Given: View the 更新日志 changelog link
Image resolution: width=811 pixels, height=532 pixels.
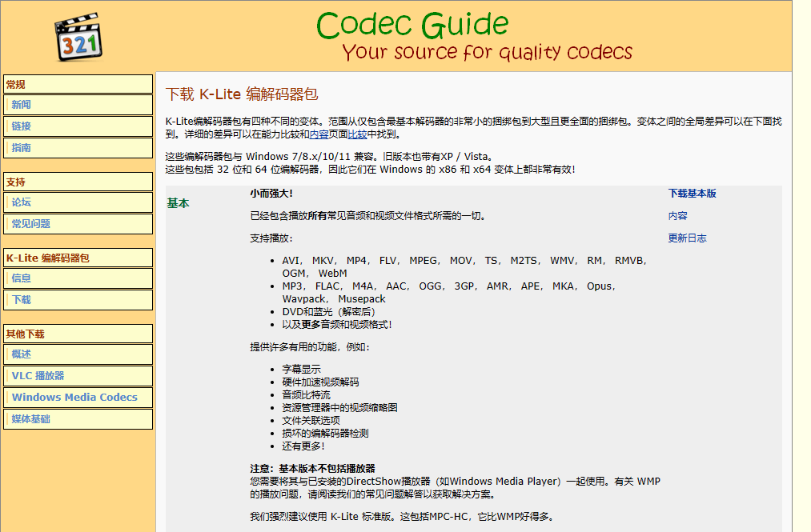Looking at the screenshot, I should [687, 238].
